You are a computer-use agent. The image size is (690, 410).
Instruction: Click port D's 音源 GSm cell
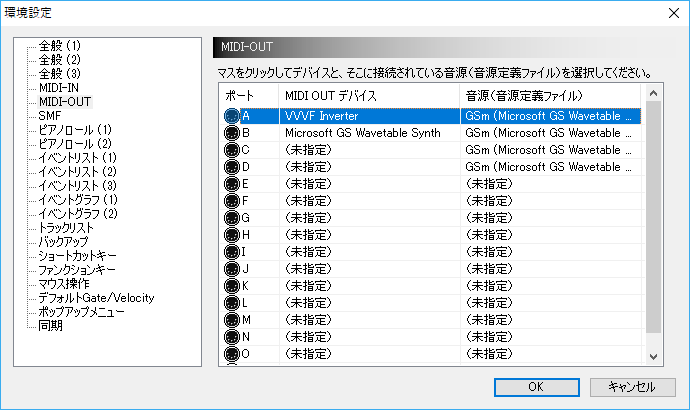click(551, 167)
